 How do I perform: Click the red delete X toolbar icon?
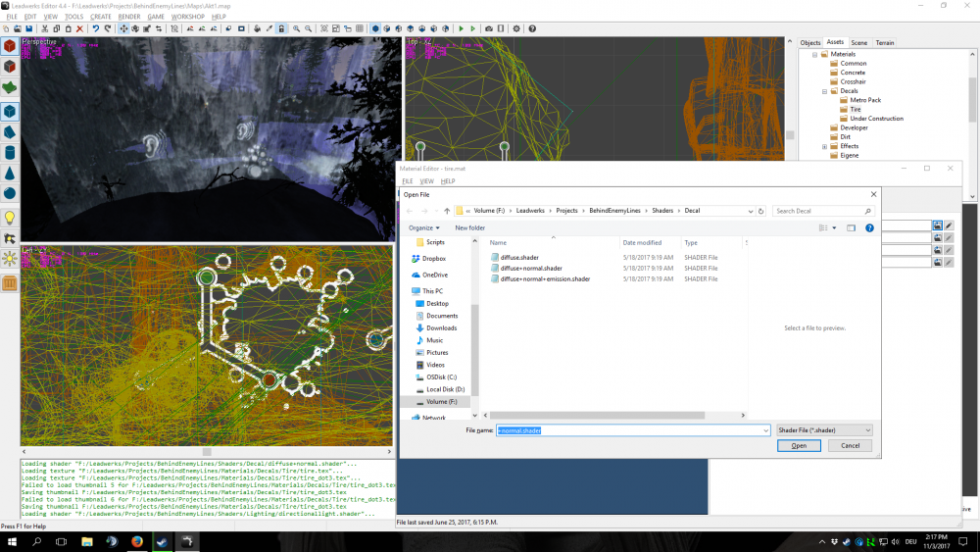(79, 29)
